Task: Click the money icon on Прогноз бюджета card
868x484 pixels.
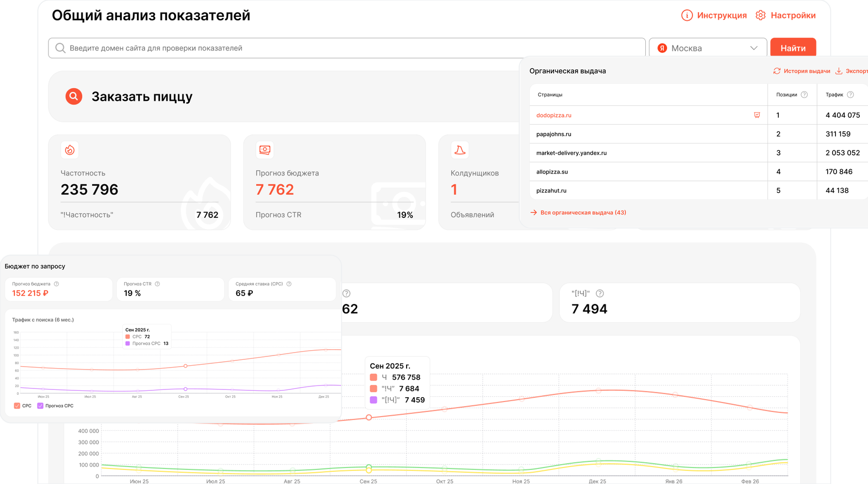Action: [x=265, y=150]
